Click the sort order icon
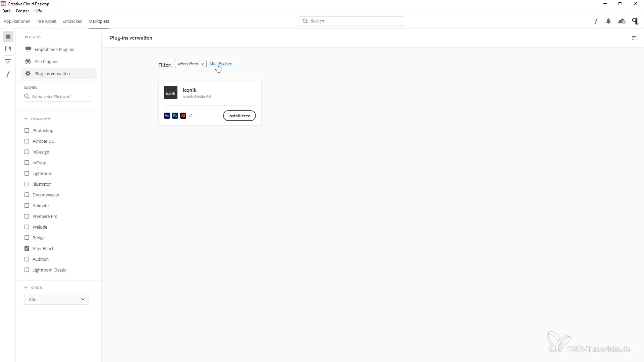This screenshot has height=362, width=644. click(635, 38)
